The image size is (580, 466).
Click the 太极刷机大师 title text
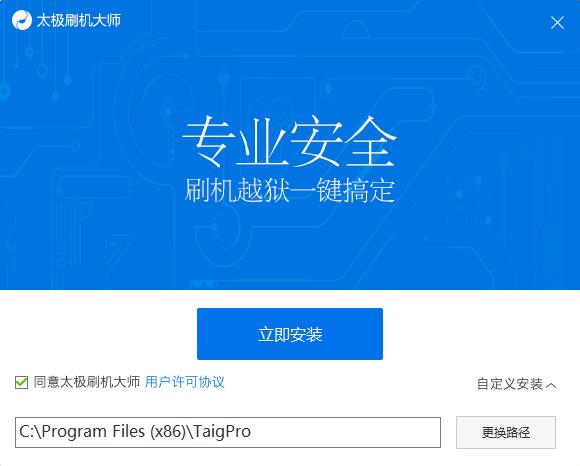click(79, 20)
